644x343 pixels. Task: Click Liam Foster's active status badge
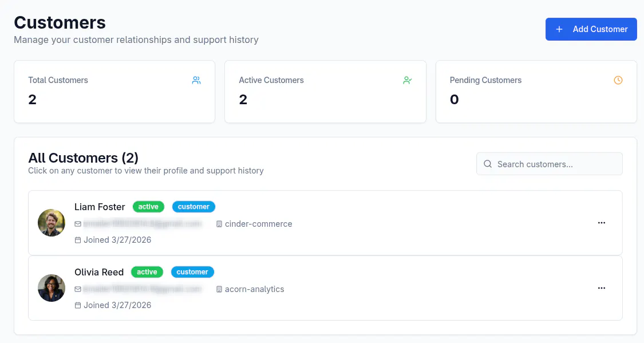(x=148, y=207)
